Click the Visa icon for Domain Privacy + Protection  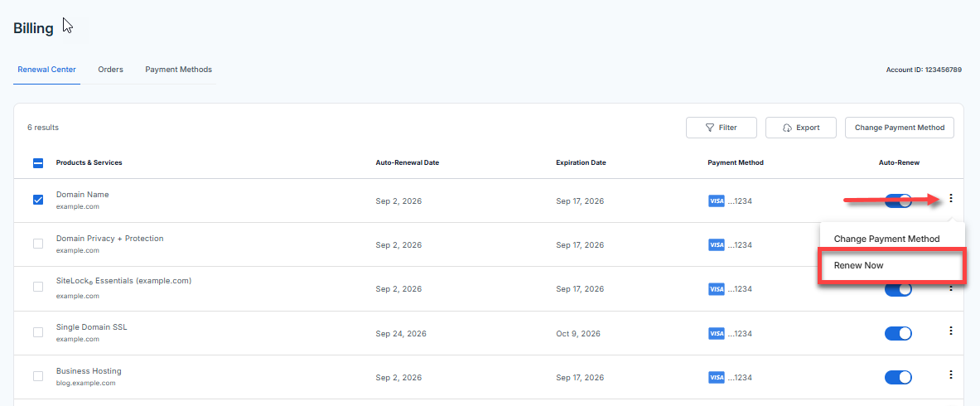(x=717, y=244)
